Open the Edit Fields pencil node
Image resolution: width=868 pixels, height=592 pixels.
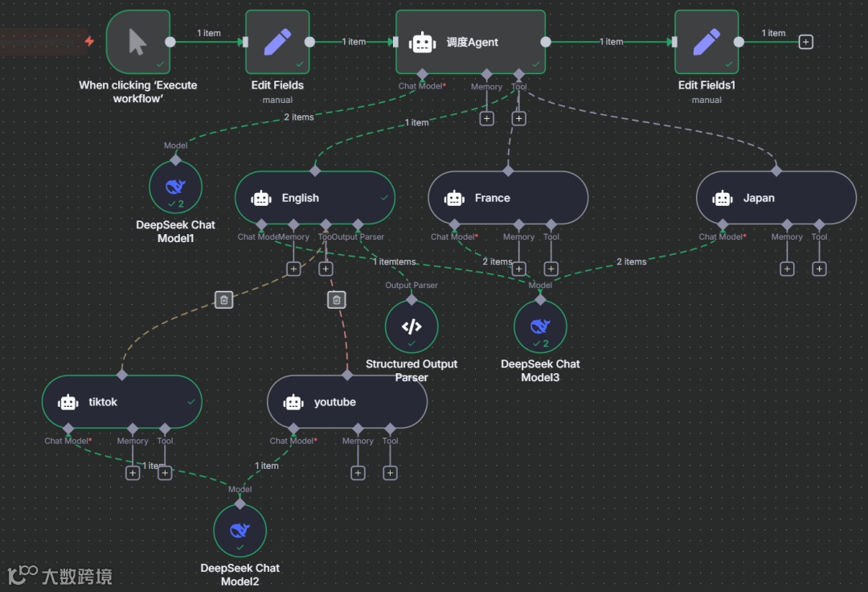coord(277,42)
